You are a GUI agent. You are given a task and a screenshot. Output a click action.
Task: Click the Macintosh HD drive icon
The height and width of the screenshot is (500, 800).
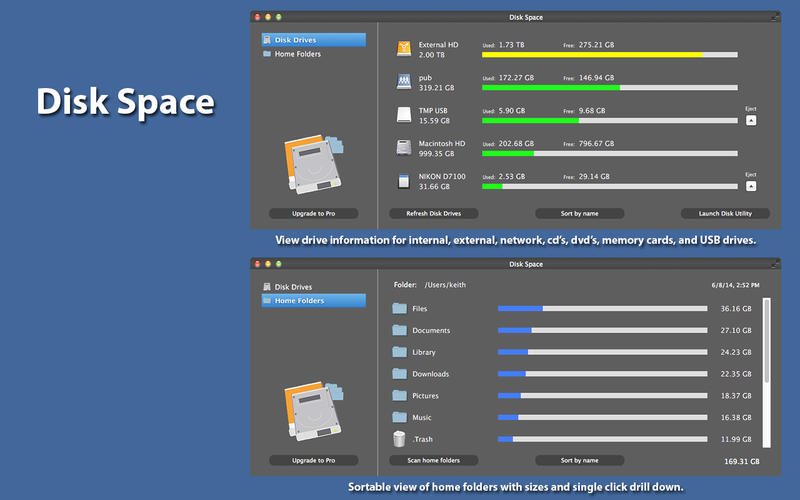pos(404,147)
